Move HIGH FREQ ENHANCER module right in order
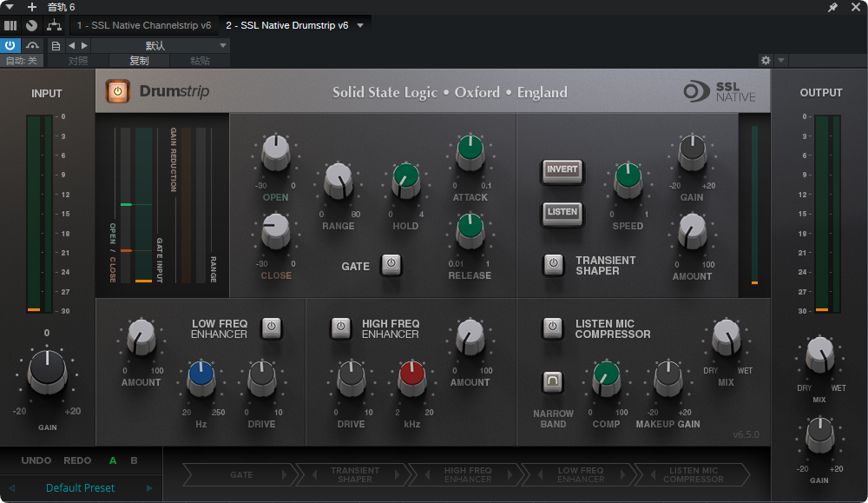The height and width of the screenshot is (503, 868). [x=510, y=474]
